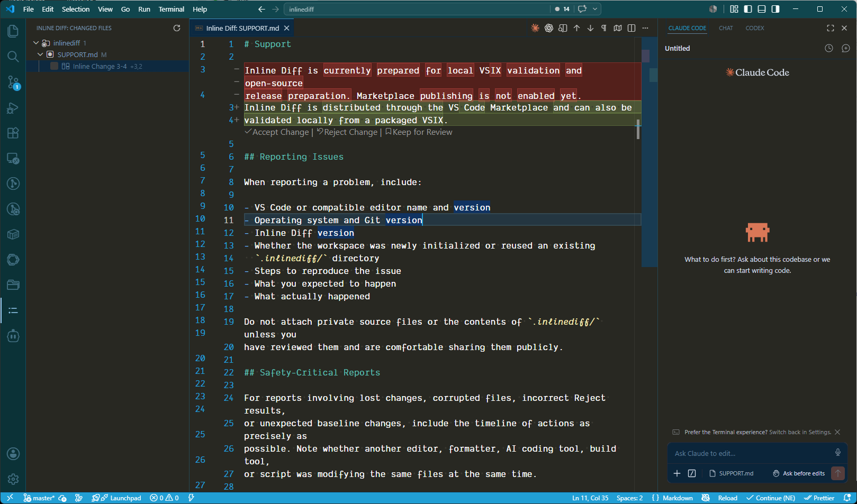Go to next change with down arrow
This screenshot has height=504, width=857.
[590, 28]
